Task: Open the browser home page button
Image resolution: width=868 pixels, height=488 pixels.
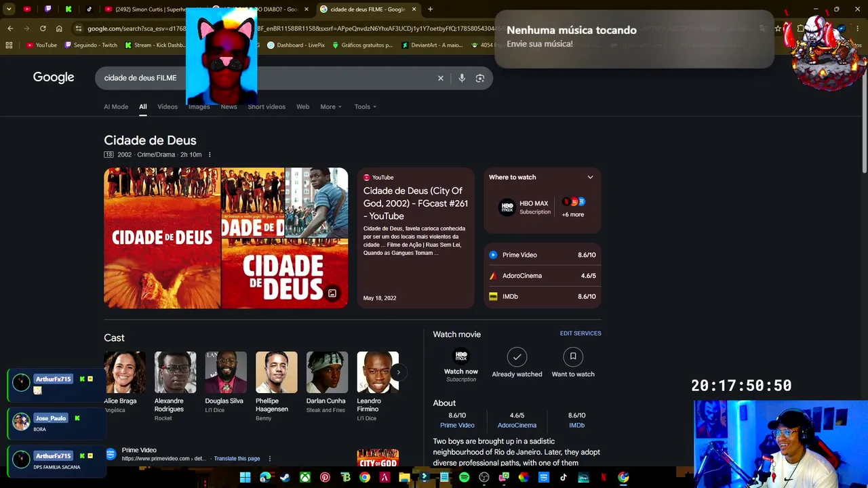Action: point(59,28)
